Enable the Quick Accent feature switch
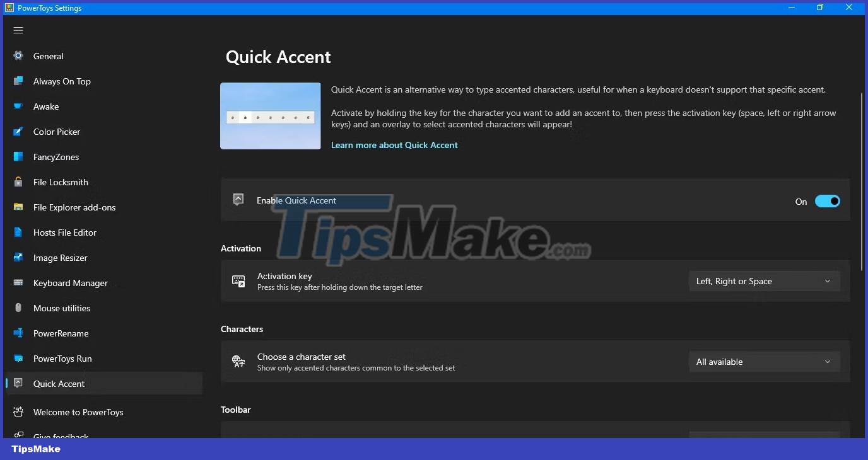Viewport: 868px width, 460px height. pos(828,201)
